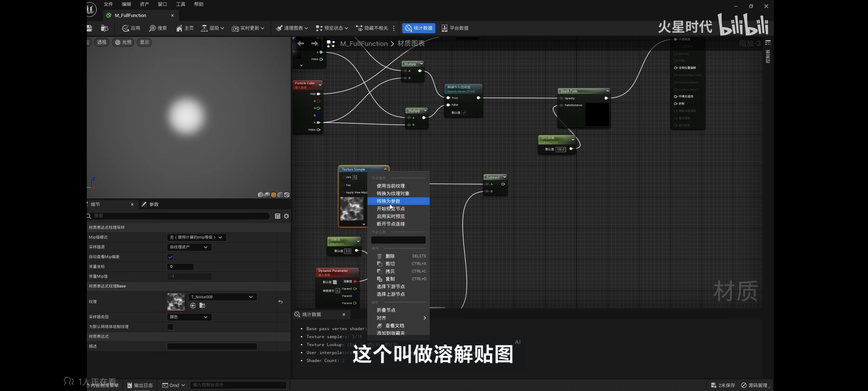Screen dimensions: 868x391
Task: Open the 采样器源 dropdown
Action: coord(189,247)
